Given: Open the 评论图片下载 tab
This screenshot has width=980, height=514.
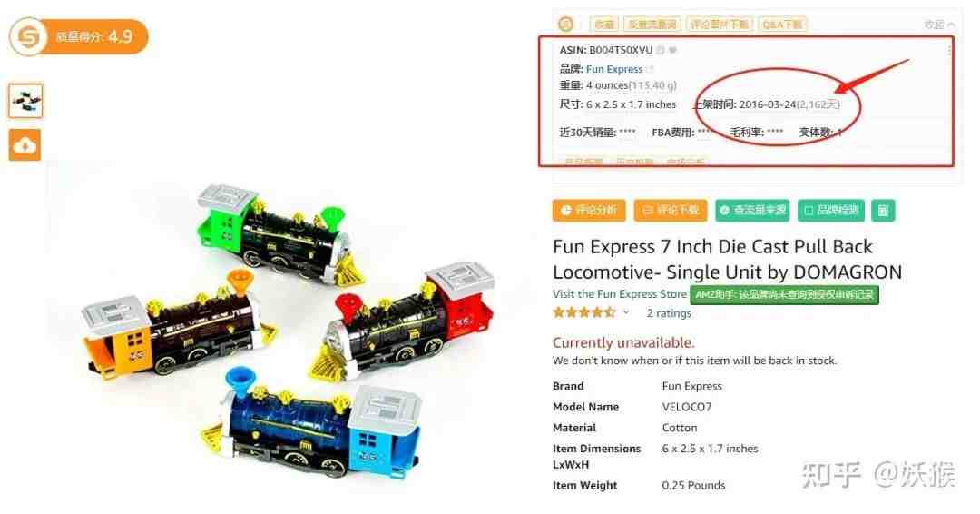Looking at the screenshot, I should 719,25.
